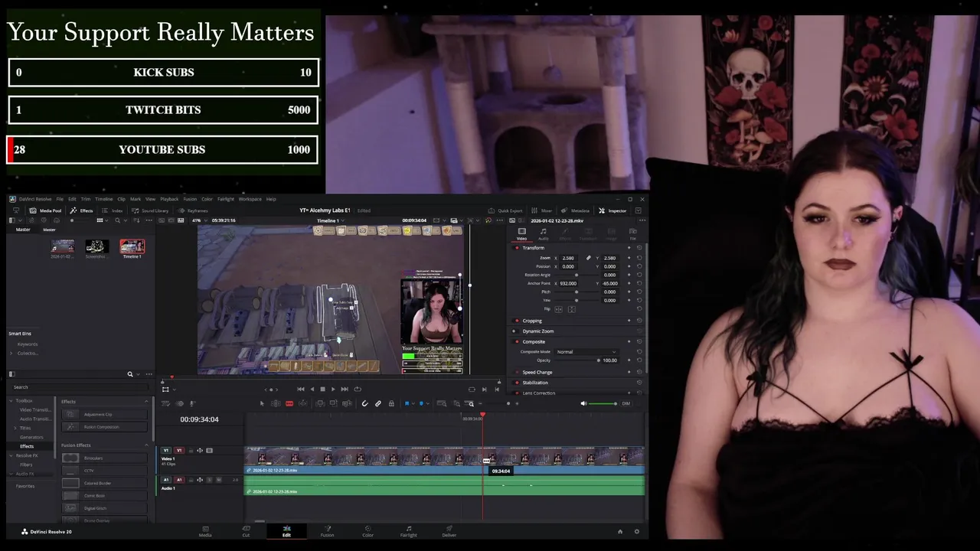The height and width of the screenshot is (551, 980).
Task: Switch to the Fairlight page tab
Action: 408,530
